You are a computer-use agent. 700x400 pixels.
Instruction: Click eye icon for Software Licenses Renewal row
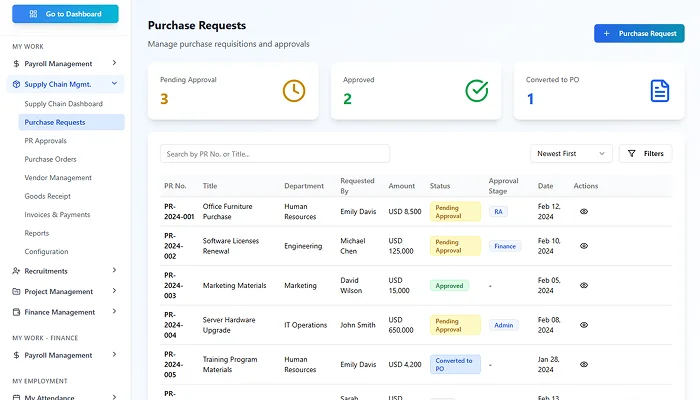pyautogui.click(x=584, y=245)
